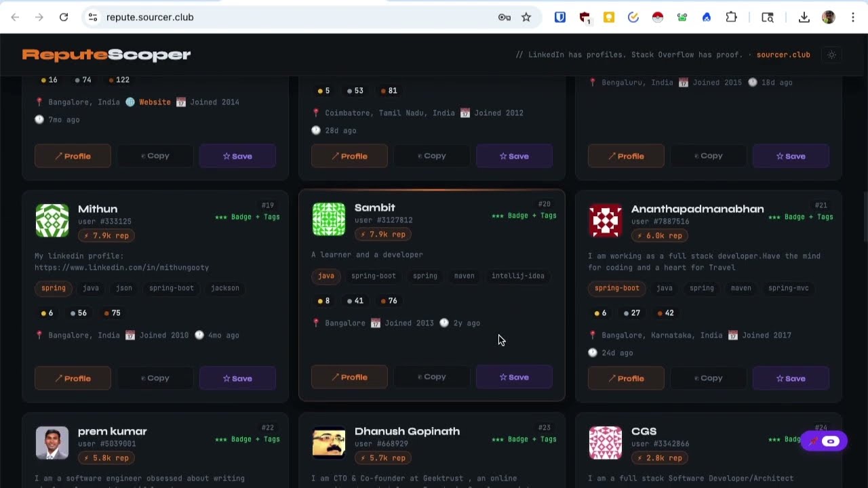868x488 pixels.
Task: Click the ReputeScoper logo
Action: (x=106, y=55)
